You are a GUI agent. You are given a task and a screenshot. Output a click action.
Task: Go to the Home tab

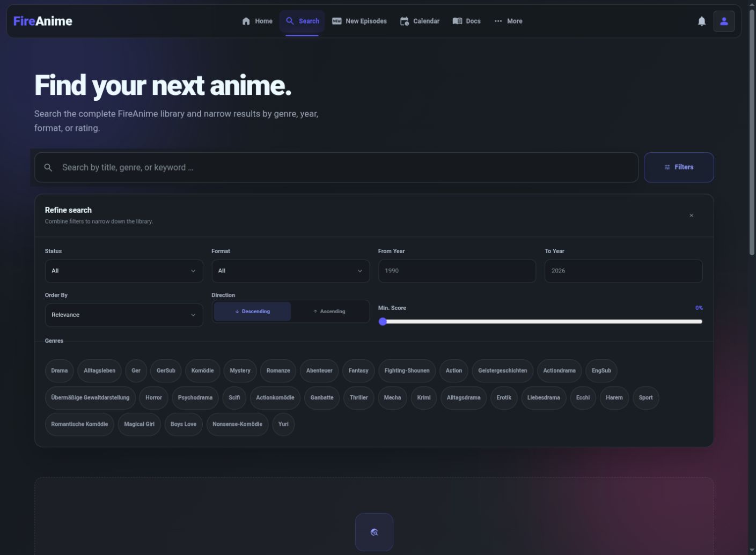click(257, 21)
